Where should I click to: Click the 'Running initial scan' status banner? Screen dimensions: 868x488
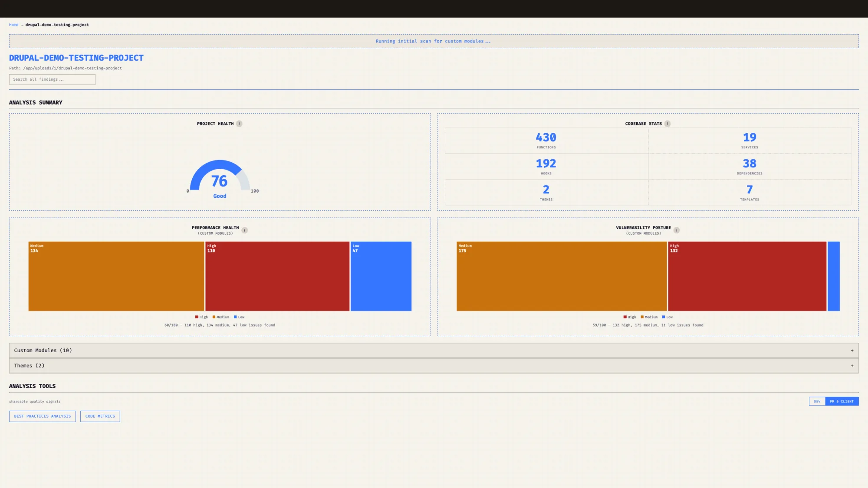point(434,41)
